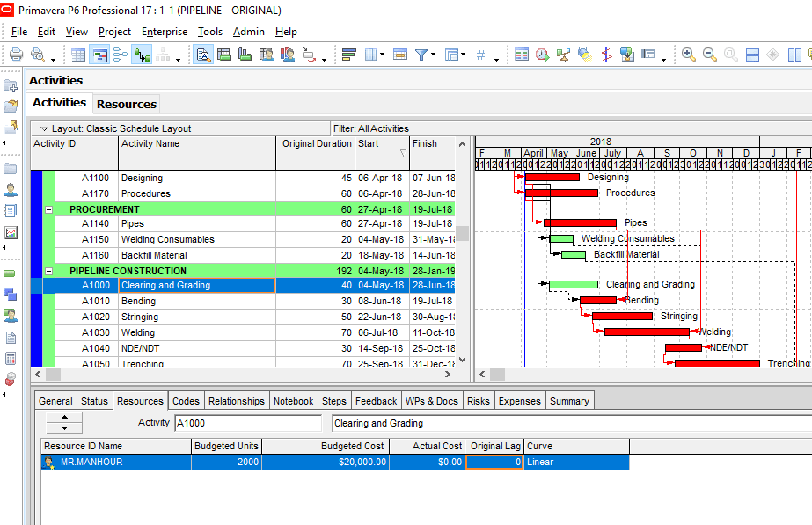Sort by Original Duration column header
812x525 pixels.
pyautogui.click(x=316, y=153)
